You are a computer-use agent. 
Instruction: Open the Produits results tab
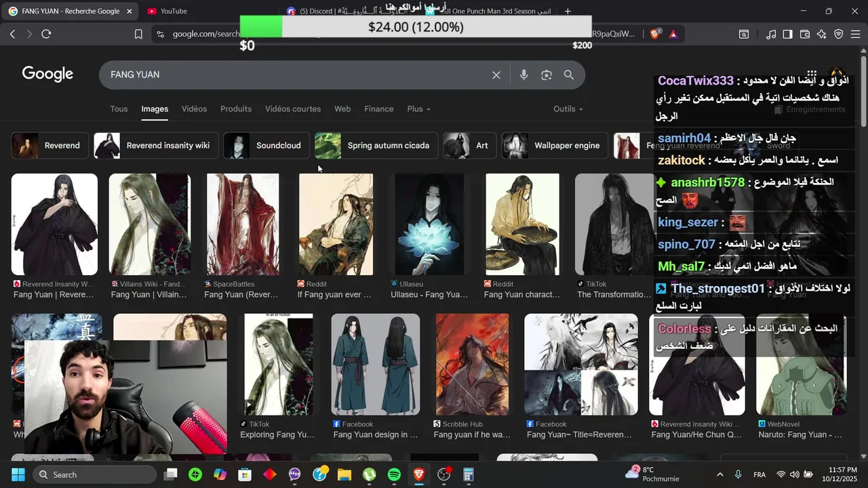236,109
